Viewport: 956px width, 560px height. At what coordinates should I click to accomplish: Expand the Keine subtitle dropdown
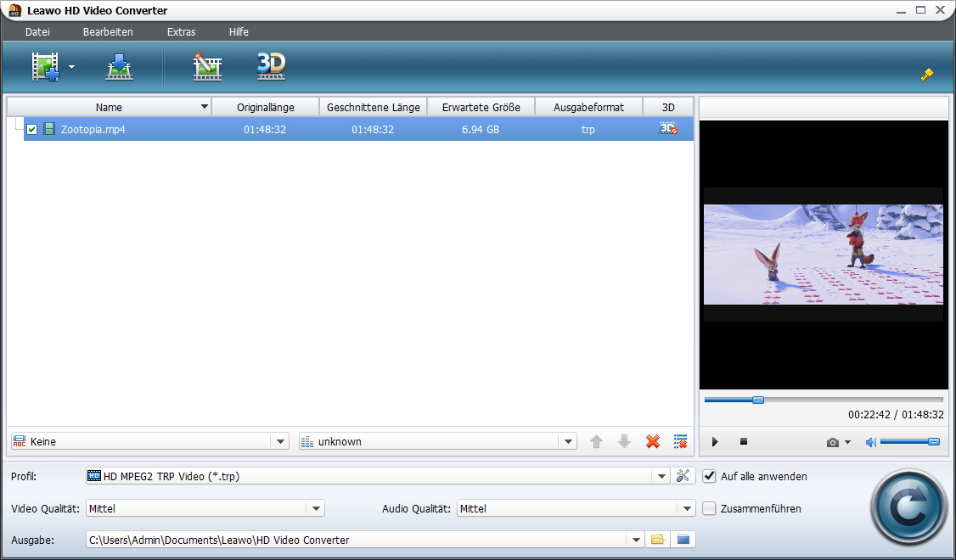click(280, 441)
